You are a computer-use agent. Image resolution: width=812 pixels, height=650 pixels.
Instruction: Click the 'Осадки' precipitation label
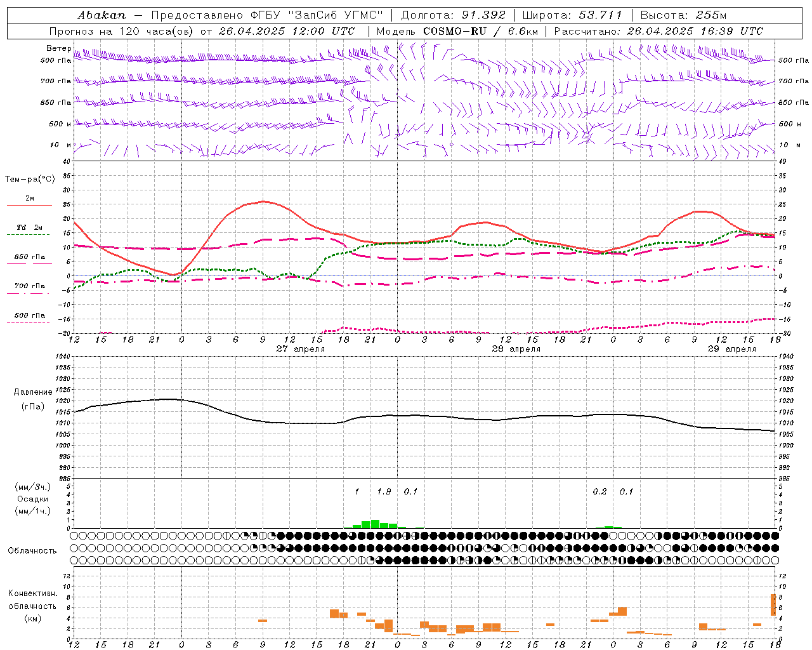tap(32, 499)
